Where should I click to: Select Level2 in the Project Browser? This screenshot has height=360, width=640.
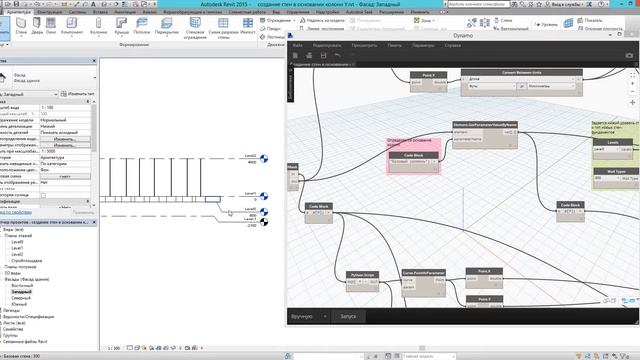pyautogui.click(x=17, y=254)
